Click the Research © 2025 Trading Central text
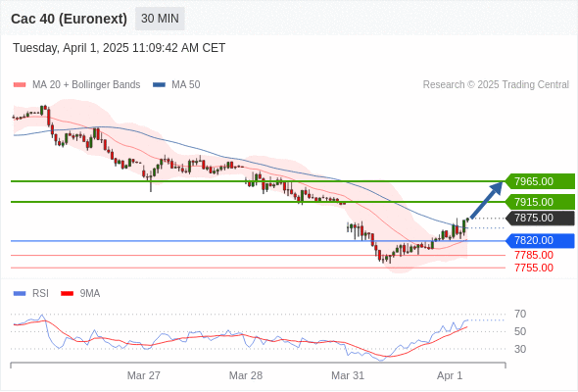Image resolution: width=578 pixels, height=392 pixels. point(496,85)
